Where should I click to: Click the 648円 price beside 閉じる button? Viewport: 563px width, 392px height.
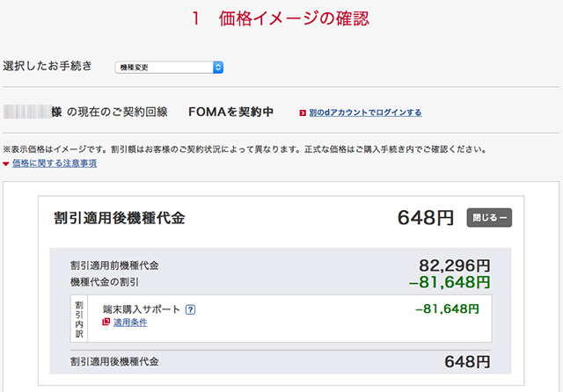(426, 218)
